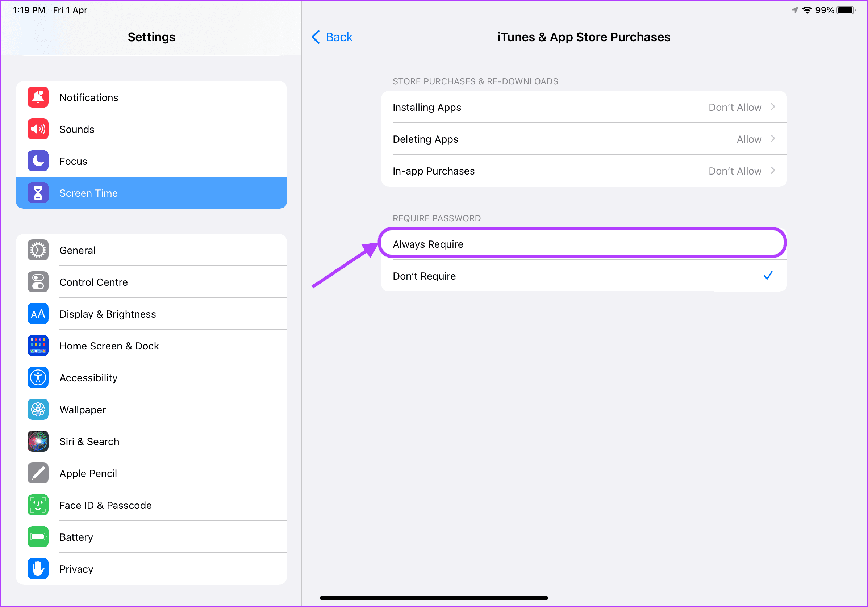868x607 pixels.
Task: Open the Face ID & Passcode label
Action: [105, 505]
